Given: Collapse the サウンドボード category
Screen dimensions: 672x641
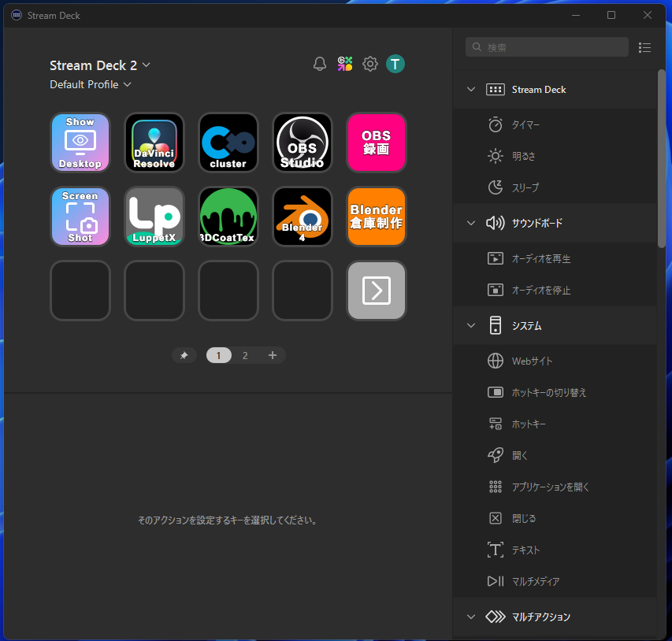Looking at the screenshot, I should (x=471, y=223).
